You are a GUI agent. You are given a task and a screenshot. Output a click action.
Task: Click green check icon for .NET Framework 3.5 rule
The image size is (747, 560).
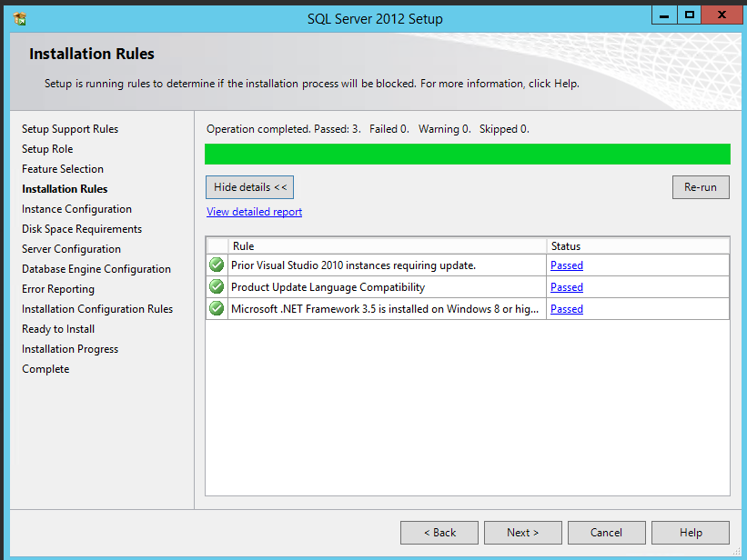click(x=217, y=308)
